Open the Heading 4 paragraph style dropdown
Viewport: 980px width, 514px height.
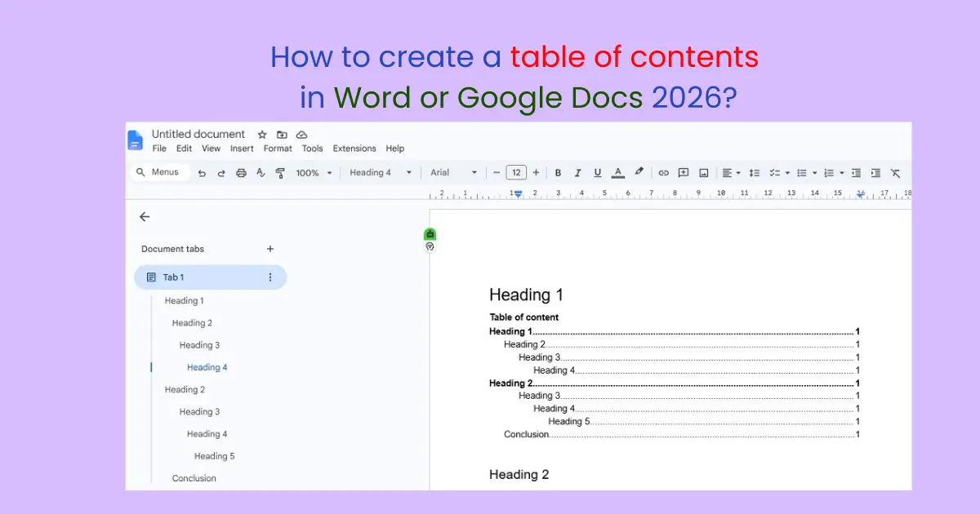381,173
